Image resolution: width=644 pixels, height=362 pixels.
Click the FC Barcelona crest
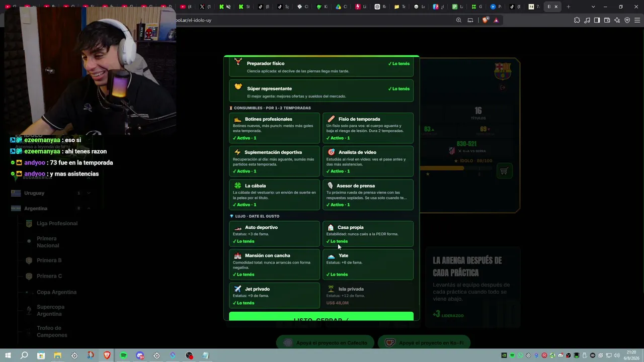pyautogui.click(x=502, y=71)
